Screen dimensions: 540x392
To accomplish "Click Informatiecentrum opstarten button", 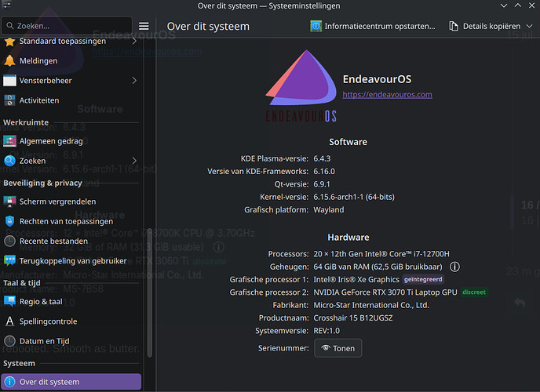I will [372, 26].
